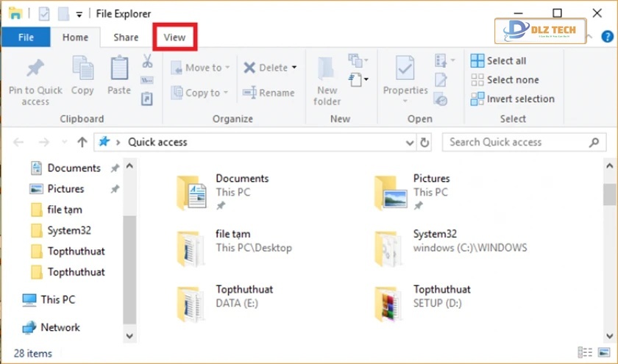Screen dimensions: 618x364
Task: Switch to details view in status bar
Action: 585,353
